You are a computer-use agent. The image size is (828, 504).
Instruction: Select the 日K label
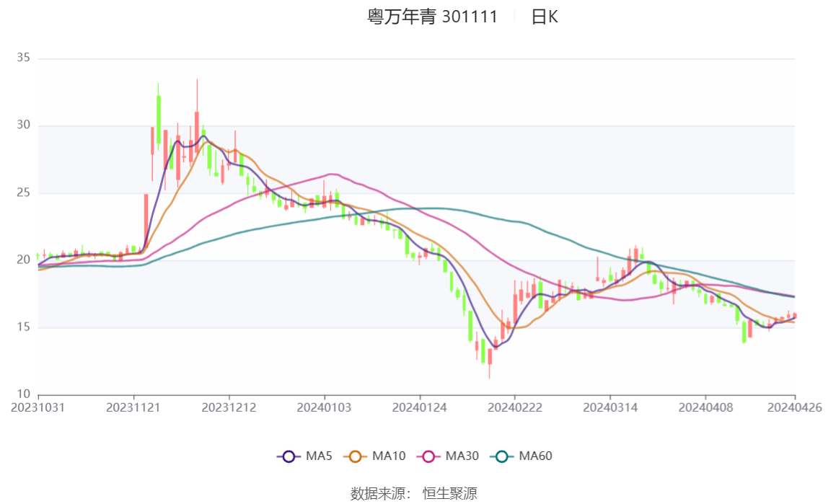(545, 17)
